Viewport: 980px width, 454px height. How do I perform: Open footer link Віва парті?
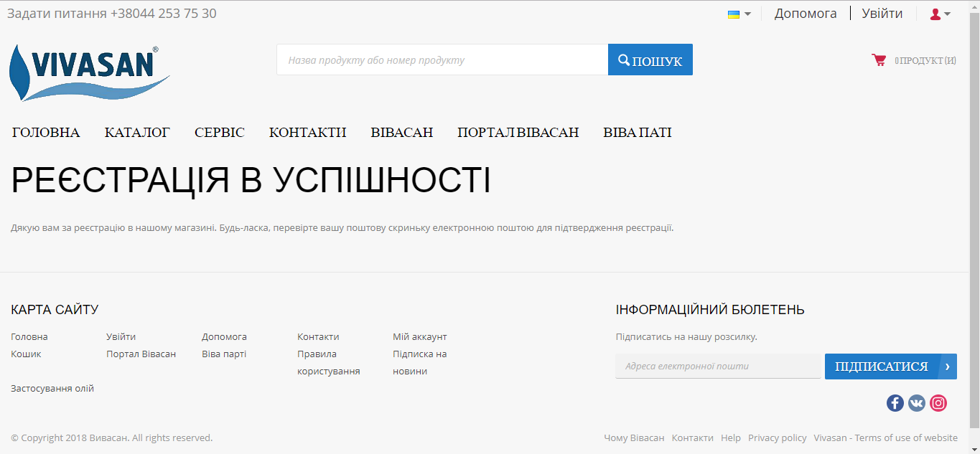coord(224,354)
